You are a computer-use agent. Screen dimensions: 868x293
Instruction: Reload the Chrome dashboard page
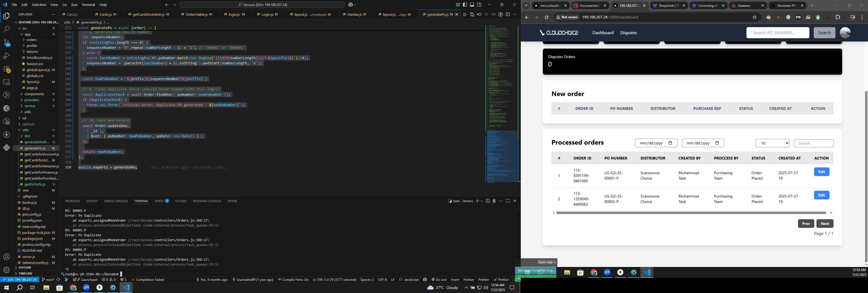pyautogui.click(x=547, y=17)
